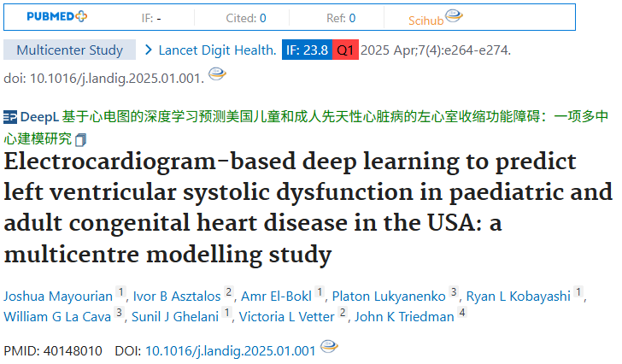This screenshot has height=364, width=622.
Task: Click Scihub icon beside the top doi
Action: (217, 74)
